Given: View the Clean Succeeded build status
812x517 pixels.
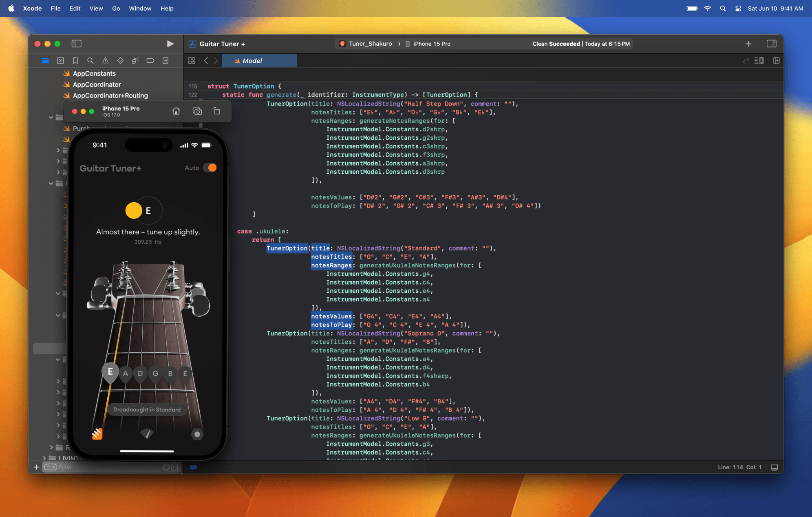Looking at the screenshot, I should pyautogui.click(x=580, y=44).
